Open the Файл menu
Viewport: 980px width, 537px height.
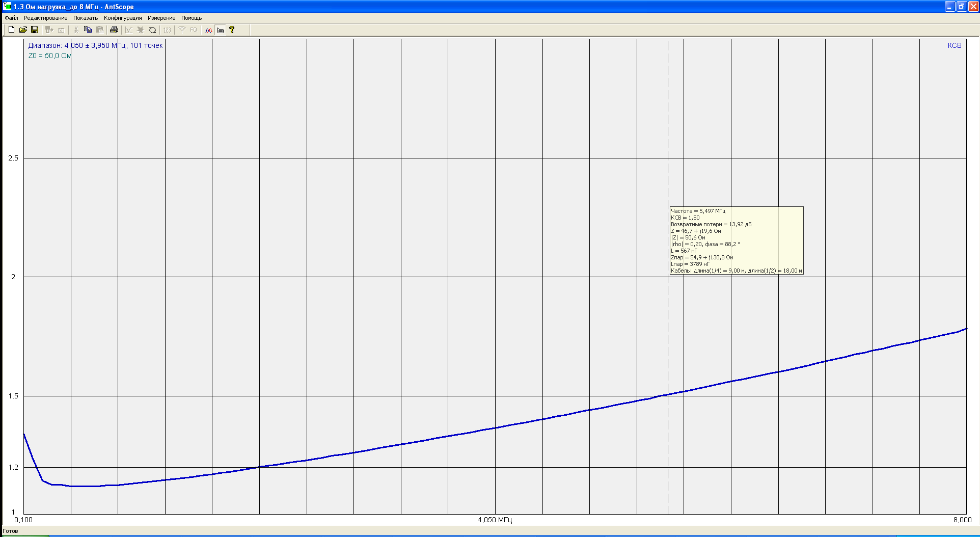11,18
